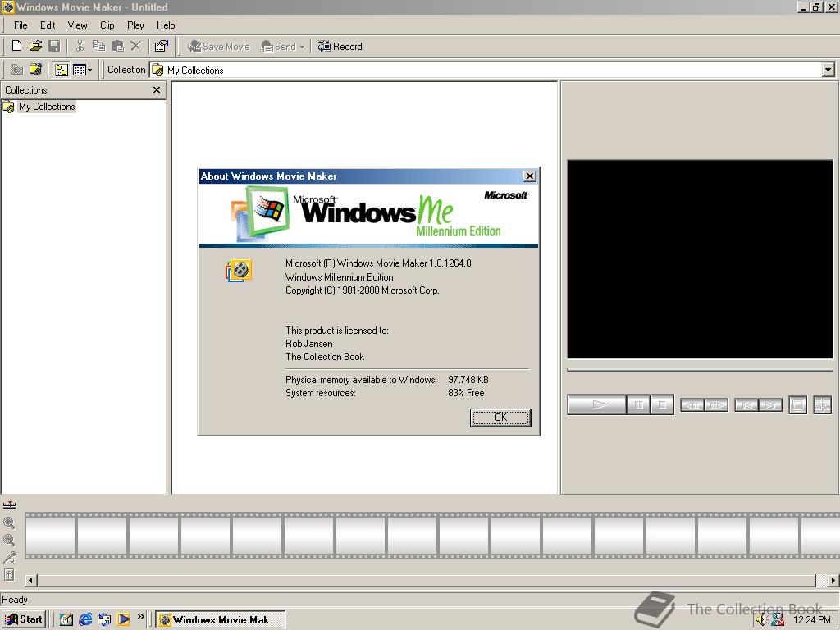Viewport: 840px width, 630px height.
Task: Click the Play button in the monitor
Action: pos(597,404)
